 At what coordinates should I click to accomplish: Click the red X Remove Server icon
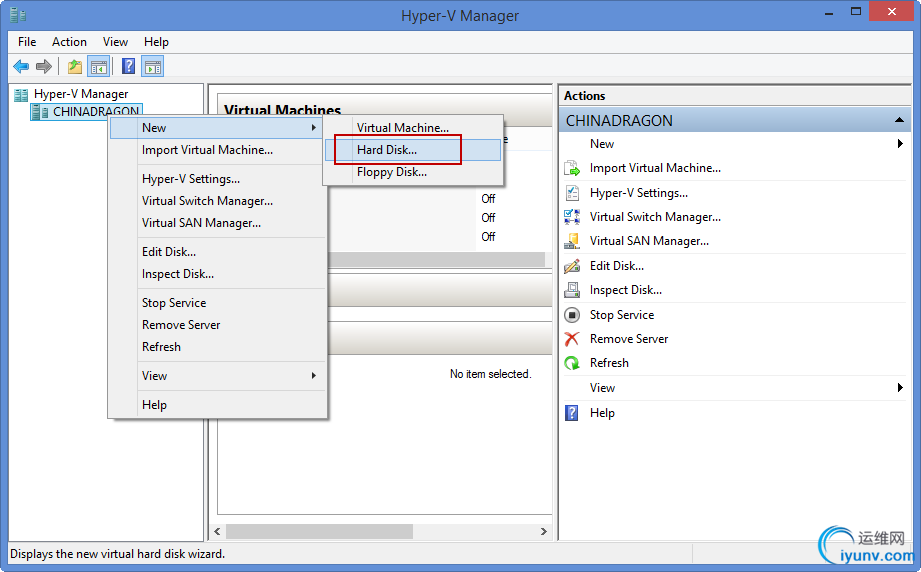572,339
